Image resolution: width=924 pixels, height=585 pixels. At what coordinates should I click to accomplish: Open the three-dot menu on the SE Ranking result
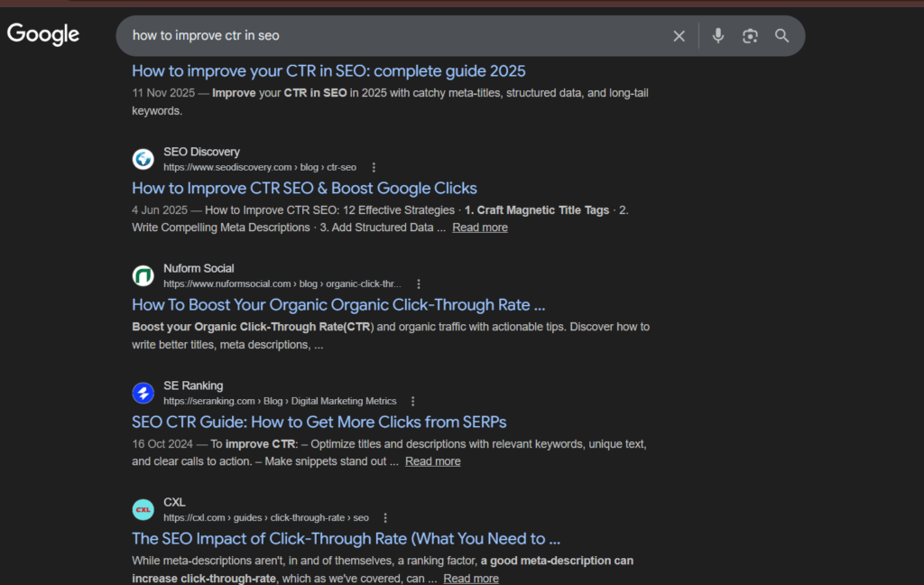[x=412, y=400]
